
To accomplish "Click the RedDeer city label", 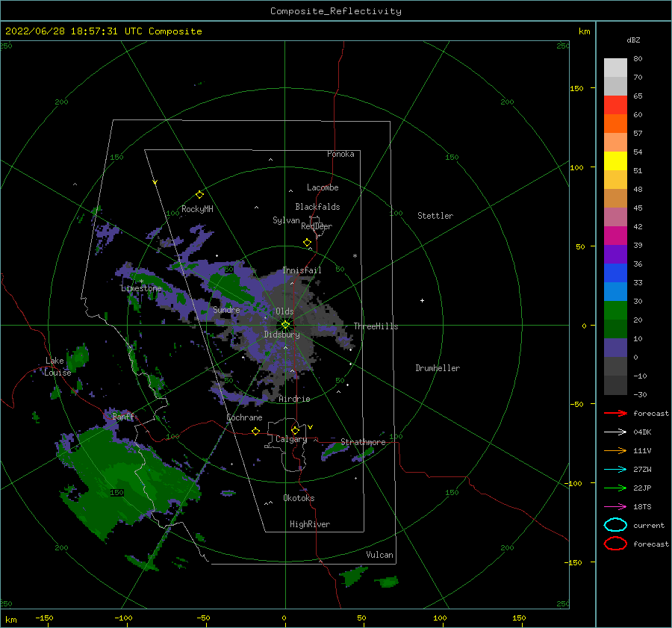I will pos(317,226).
